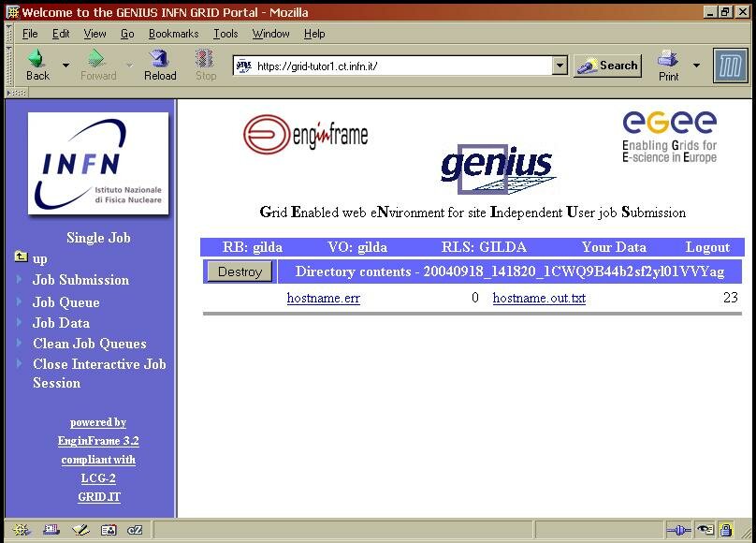756x543 pixels.
Task: Follow the LCG-2 link
Action: click(x=98, y=478)
